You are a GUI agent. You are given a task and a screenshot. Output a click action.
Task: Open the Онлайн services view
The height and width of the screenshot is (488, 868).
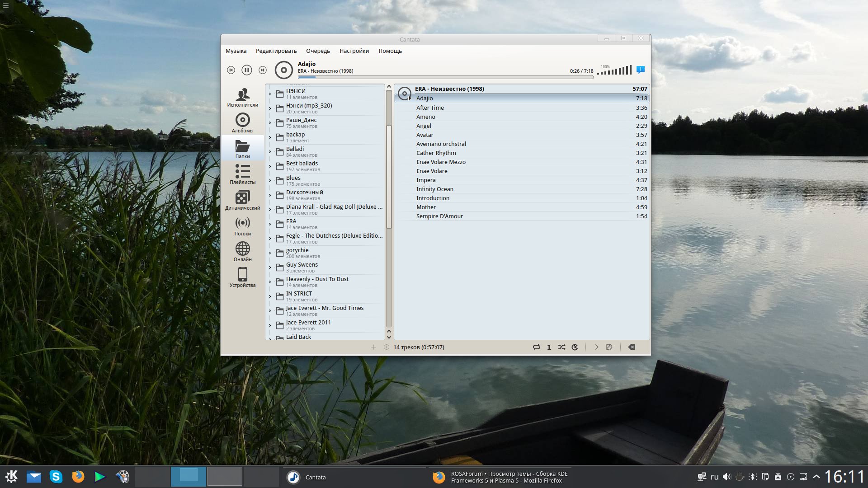click(242, 252)
